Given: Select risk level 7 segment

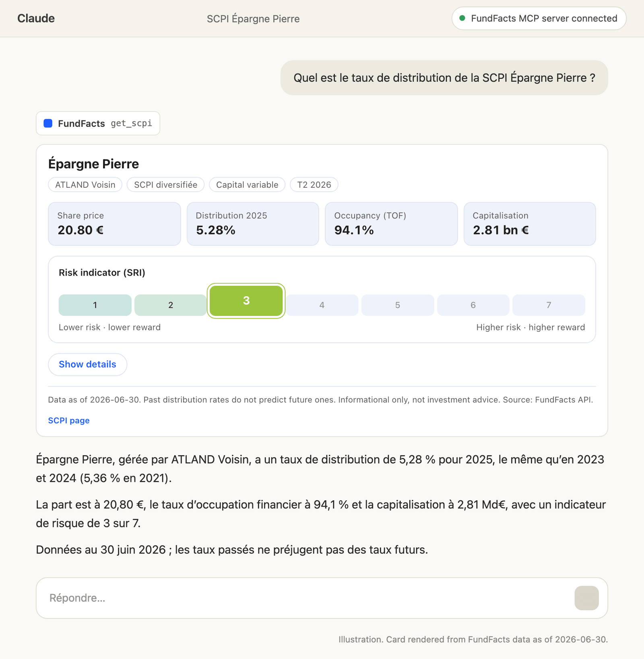Looking at the screenshot, I should 549,305.
